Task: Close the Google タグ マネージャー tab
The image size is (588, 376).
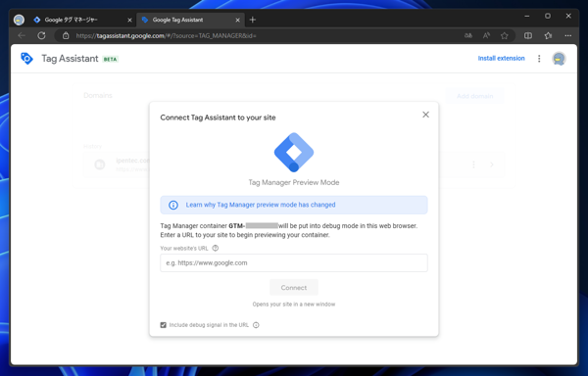Action: coord(129,21)
